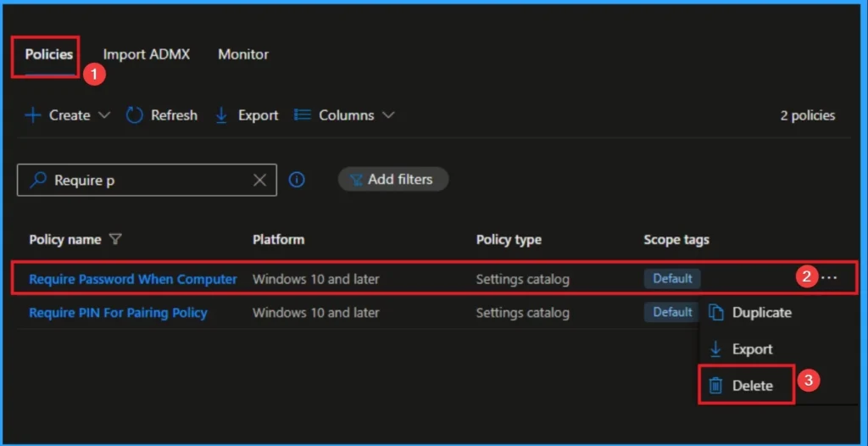Choose Delete from the context menu
The width and height of the screenshot is (868, 446).
[x=753, y=385]
